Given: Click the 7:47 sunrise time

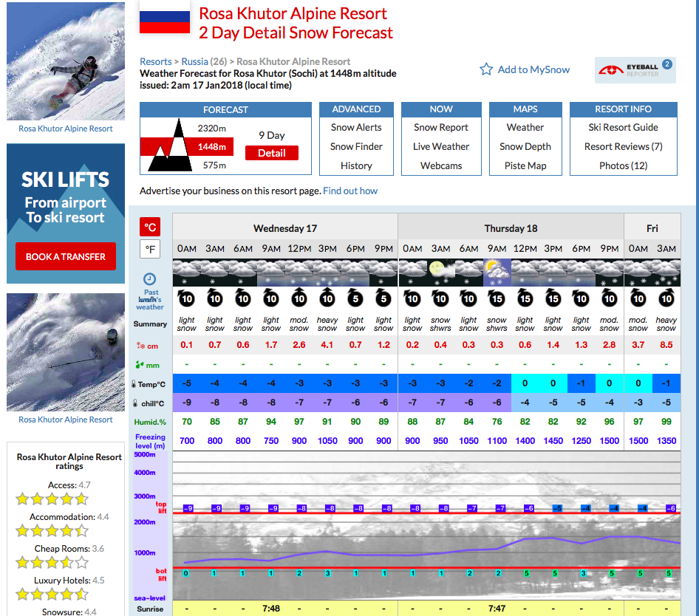Looking at the screenshot, I should 497,609.
